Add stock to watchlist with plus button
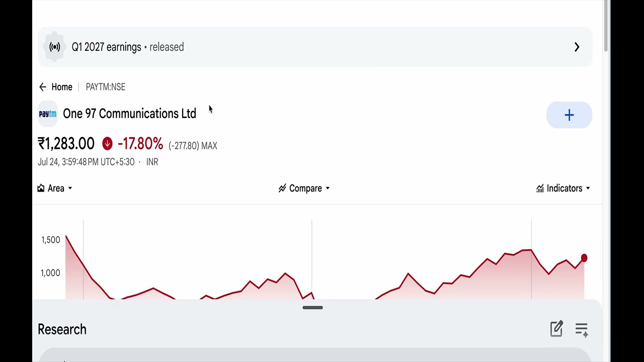644x362 pixels. tap(569, 115)
